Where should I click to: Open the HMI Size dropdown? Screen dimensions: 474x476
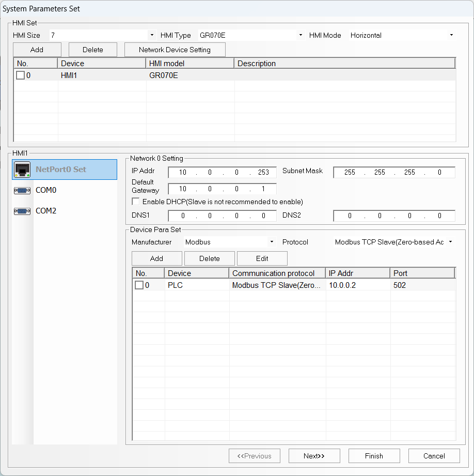point(151,35)
